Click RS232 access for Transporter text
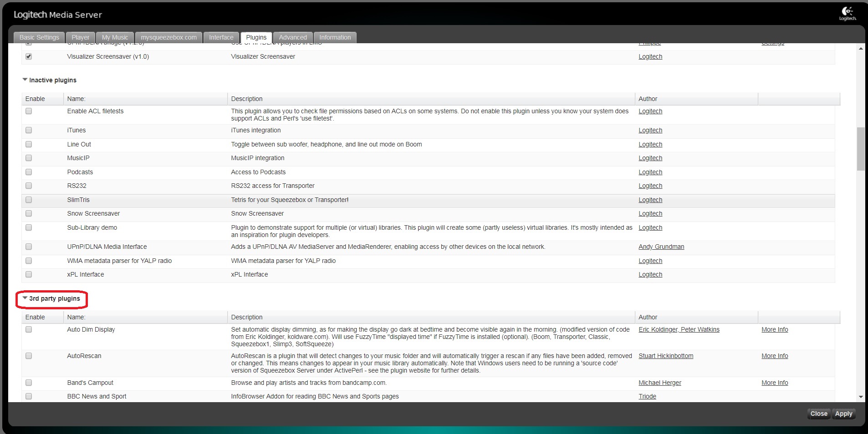868x434 pixels. click(x=273, y=186)
